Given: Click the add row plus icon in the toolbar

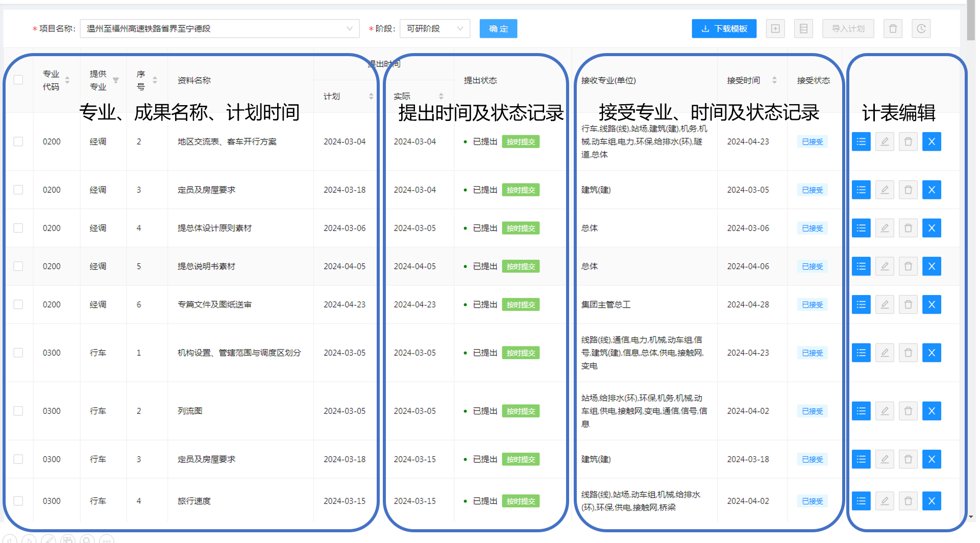Looking at the screenshot, I should [775, 29].
